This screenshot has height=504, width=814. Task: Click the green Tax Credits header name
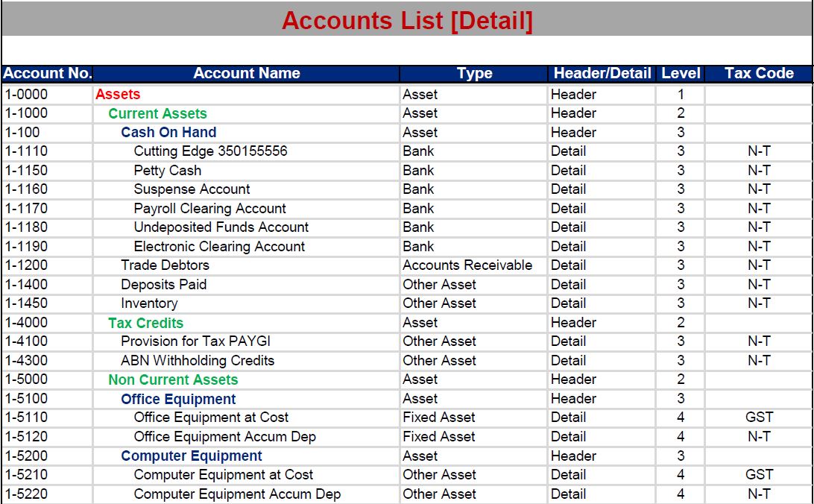click(146, 323)
